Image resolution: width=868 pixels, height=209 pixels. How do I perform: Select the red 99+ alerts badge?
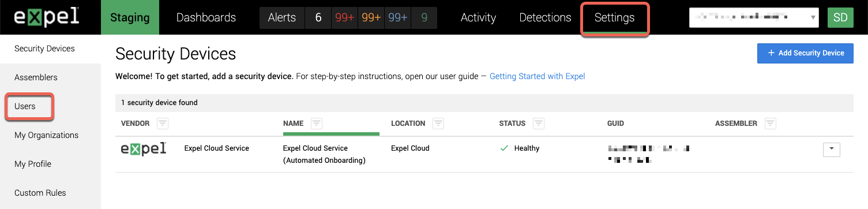(344, 17)
